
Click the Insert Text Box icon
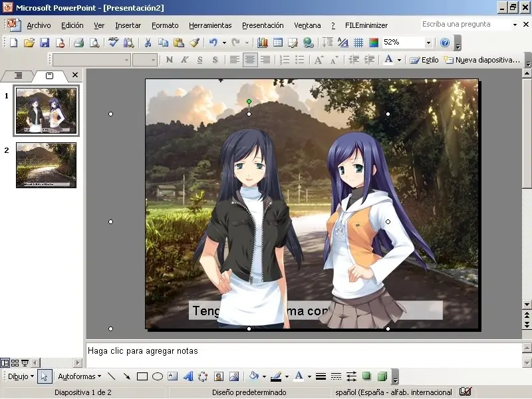[173, 376]
